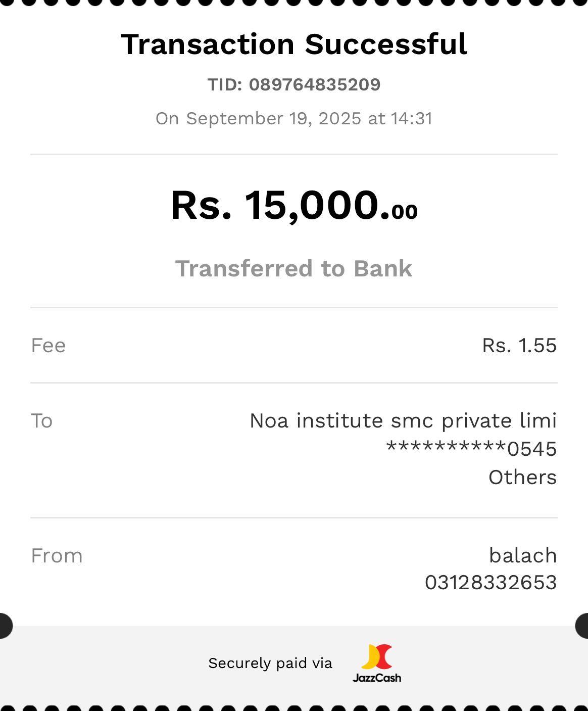Click the JazzCash wordmark text under logo

click(x=377, y=678)
